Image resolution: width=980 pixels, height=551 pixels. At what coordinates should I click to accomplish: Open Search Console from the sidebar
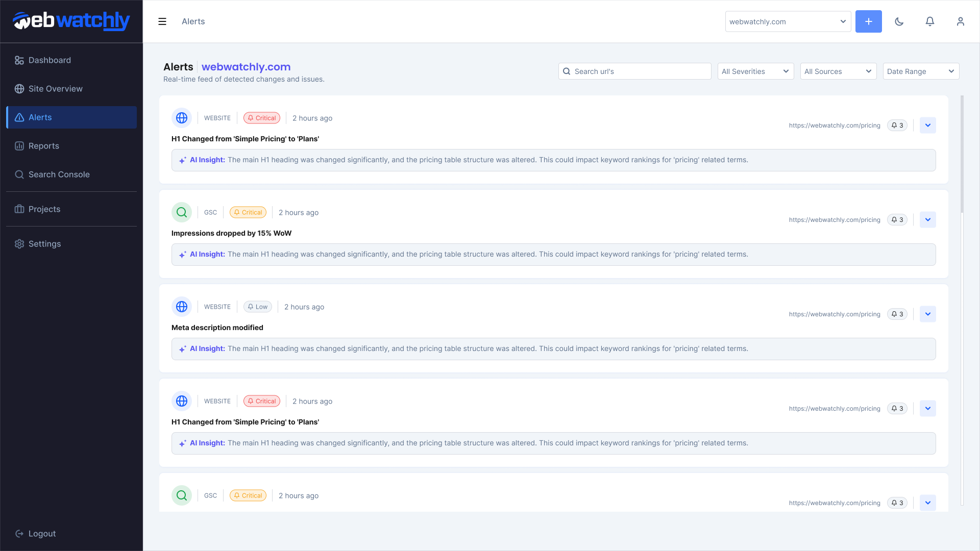(59, 174)
